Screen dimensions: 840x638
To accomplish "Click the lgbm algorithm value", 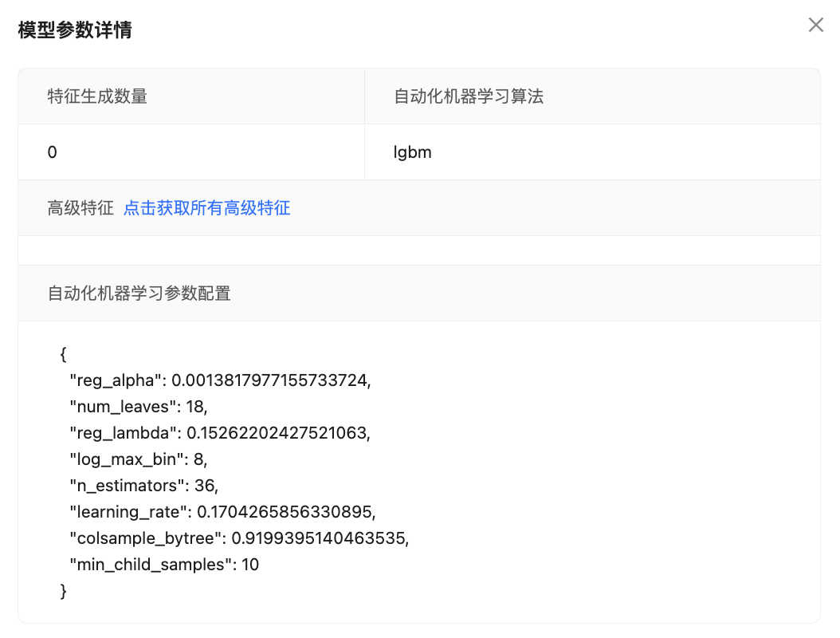I will coord(412,152).
